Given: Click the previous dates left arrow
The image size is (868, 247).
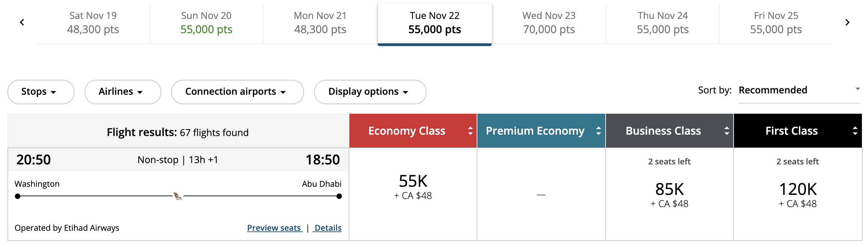Looking at the screenshot, I should click(x=22, y=23).
